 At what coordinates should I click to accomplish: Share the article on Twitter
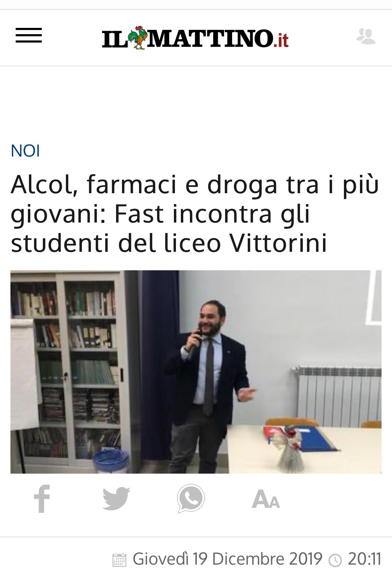(x=116, y=499)
